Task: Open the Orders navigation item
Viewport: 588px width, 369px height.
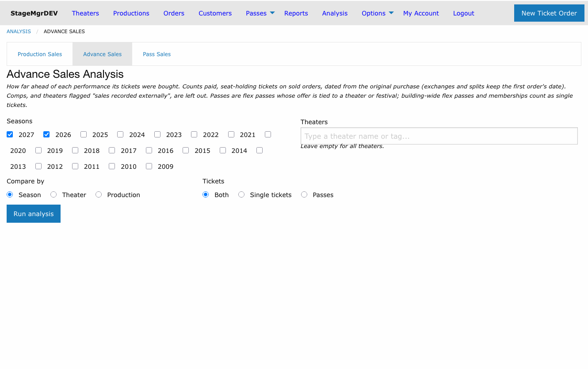Action: coord(174,13)
